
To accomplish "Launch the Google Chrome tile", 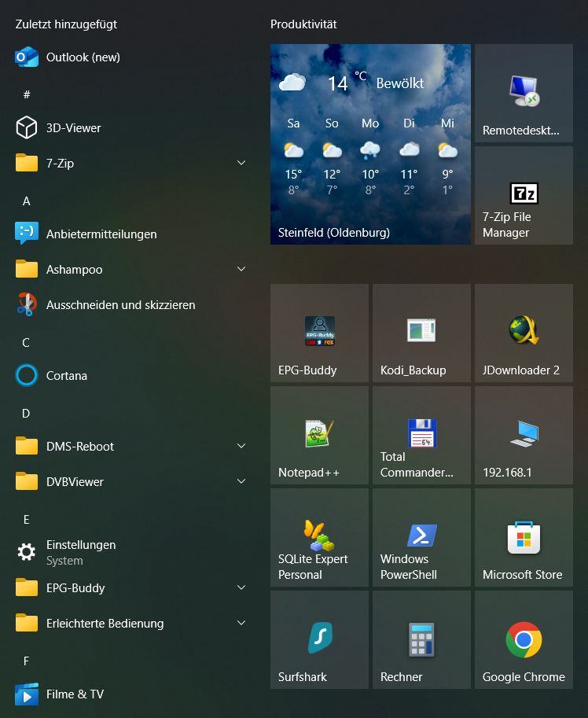I will pyautogui.click(x=524, y=639).
